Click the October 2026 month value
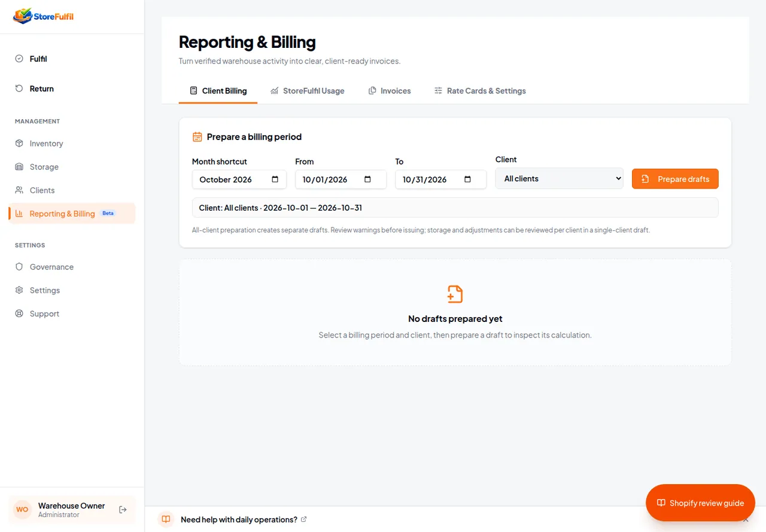The image size is (766, 532). (226, 180)
